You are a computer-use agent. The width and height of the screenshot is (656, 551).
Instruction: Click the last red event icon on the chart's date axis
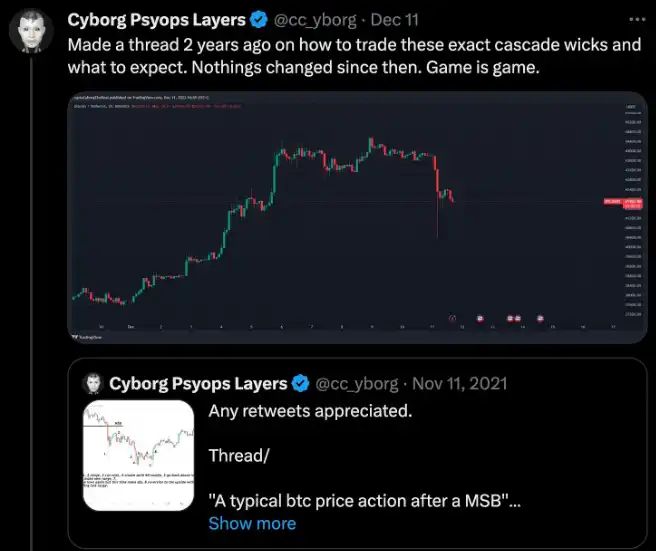tap(541, 319)
